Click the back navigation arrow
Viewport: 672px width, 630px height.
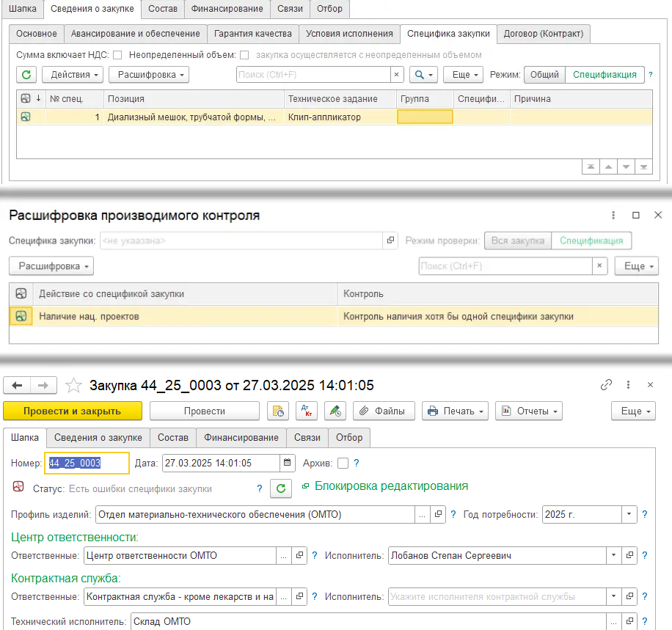pos(17,385)
